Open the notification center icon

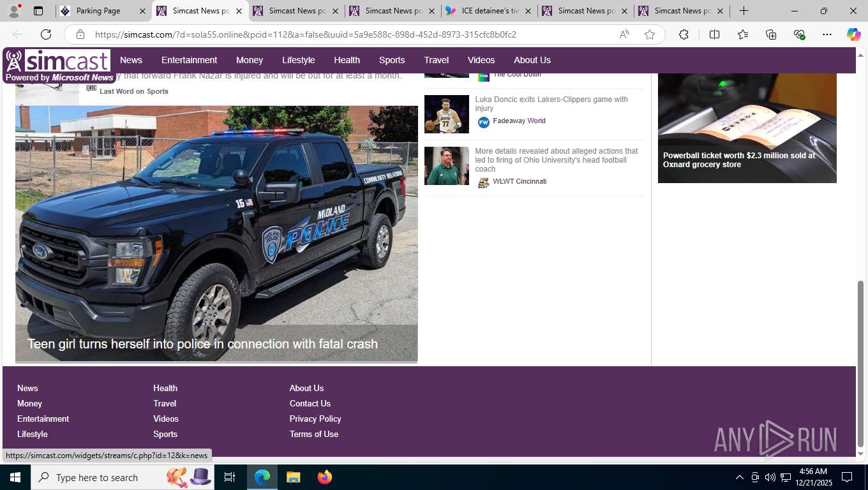coord(847,477)
